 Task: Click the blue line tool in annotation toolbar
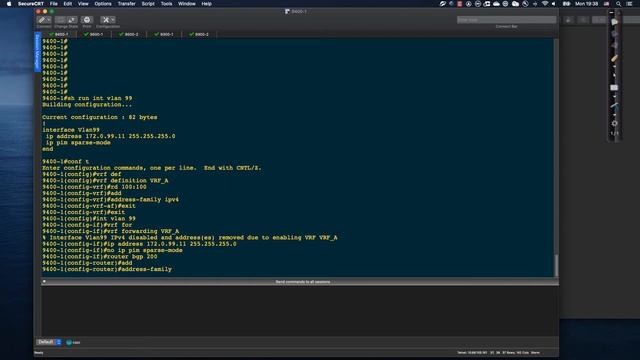pyautogui.click(x=614, y=105)
